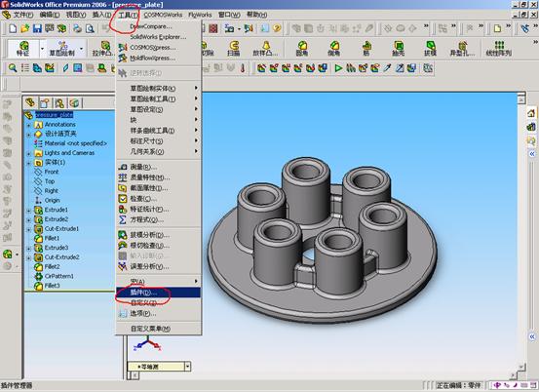The width and height of the screenshot is (539, 392).
Task: Expand the 草图绘制实体 submenu arrow
Action: (196, 88)
